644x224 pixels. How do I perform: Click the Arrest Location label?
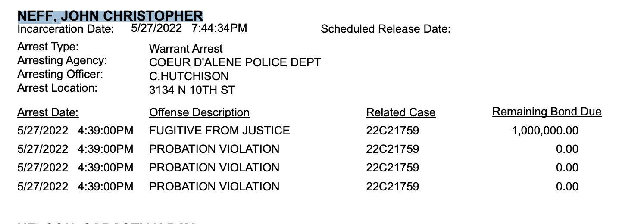[57, 88]
